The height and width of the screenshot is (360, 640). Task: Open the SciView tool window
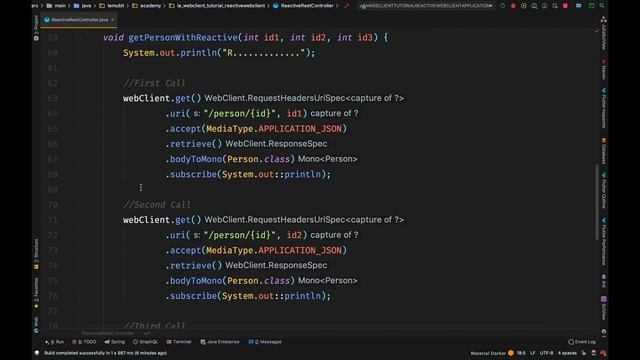coord(604,308)
